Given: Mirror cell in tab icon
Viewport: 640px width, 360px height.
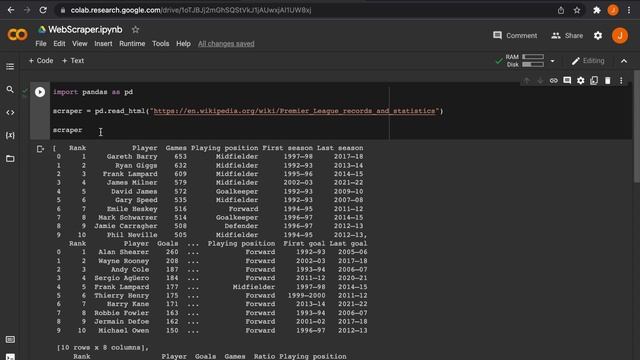Looking at the screenshot, I should [594, 81].
